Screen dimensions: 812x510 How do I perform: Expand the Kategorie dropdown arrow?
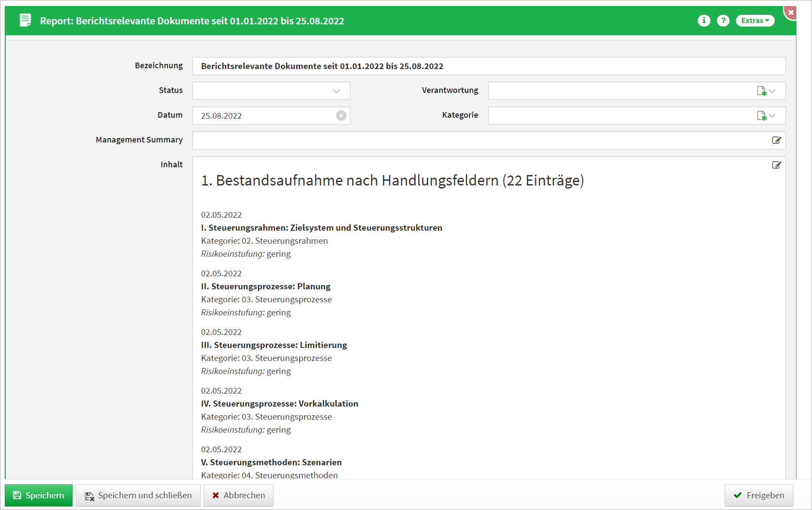coord(772,116)
